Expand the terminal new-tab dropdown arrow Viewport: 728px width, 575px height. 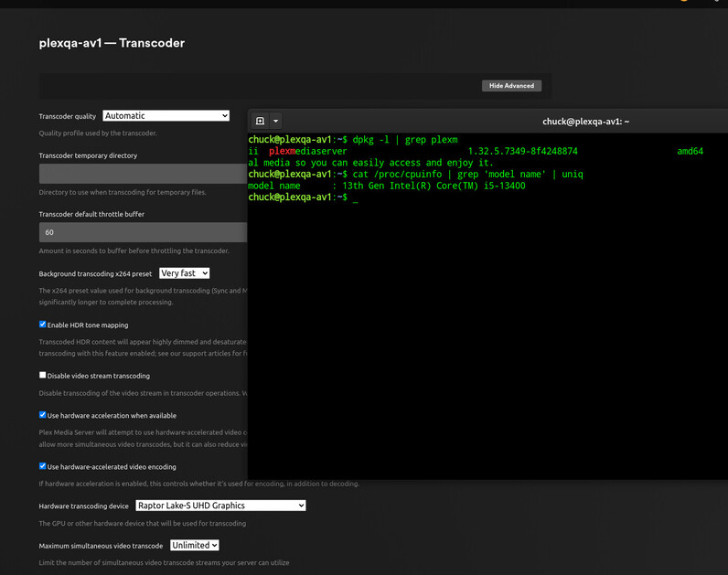tap(276, 122)
